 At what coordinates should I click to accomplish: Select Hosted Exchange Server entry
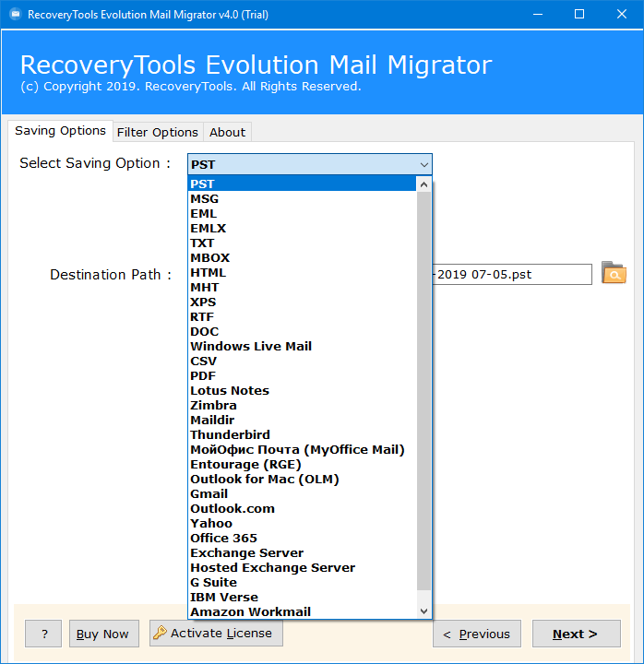(x=302, y=567)
